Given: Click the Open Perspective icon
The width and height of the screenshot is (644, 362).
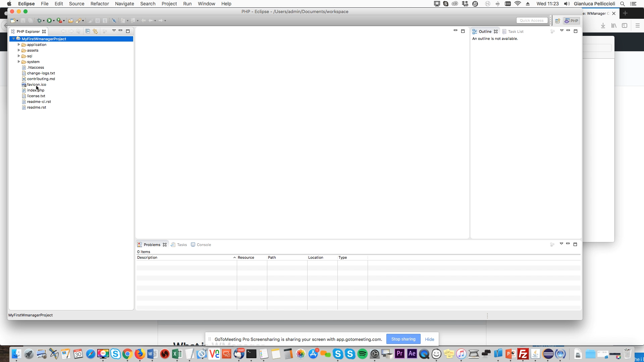Looking at the screenshot, I should tap(557, 21).
